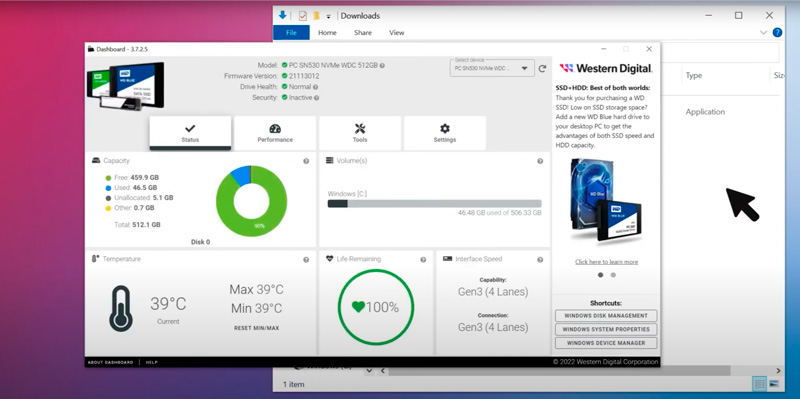Open Explorer help via the blue question mark
The width and height of the screenshot is (800, 399).
point(777,33)
